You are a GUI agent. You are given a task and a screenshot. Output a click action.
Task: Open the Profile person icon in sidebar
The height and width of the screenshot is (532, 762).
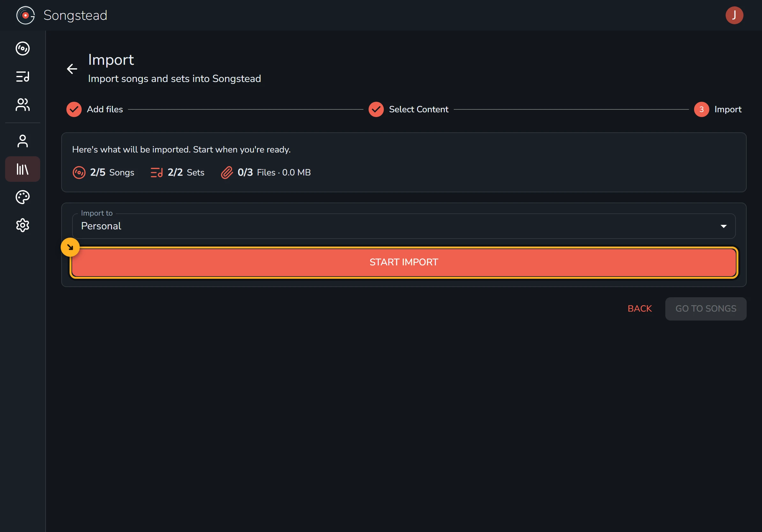(x=23, y=141)
